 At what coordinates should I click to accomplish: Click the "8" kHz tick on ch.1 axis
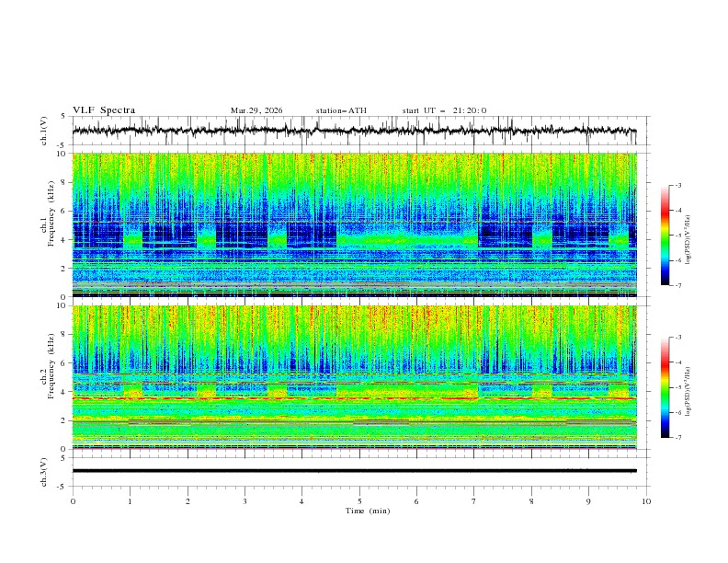tap(63, 182)
